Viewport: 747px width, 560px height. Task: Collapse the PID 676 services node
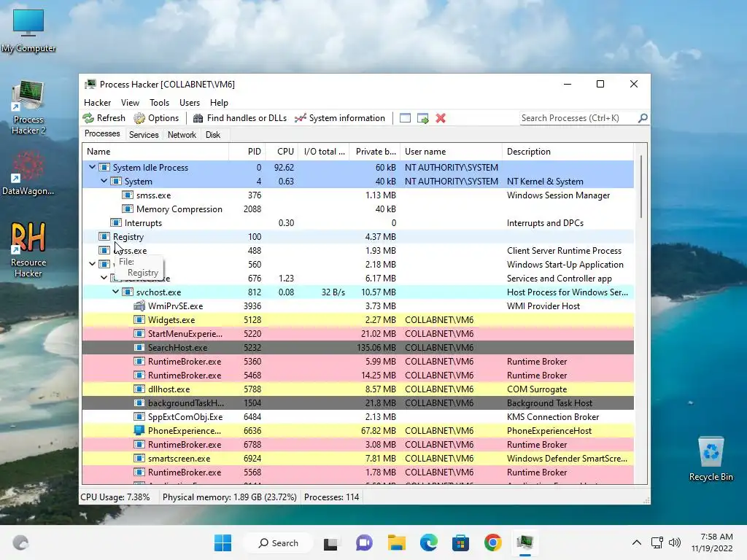(104, 278)
